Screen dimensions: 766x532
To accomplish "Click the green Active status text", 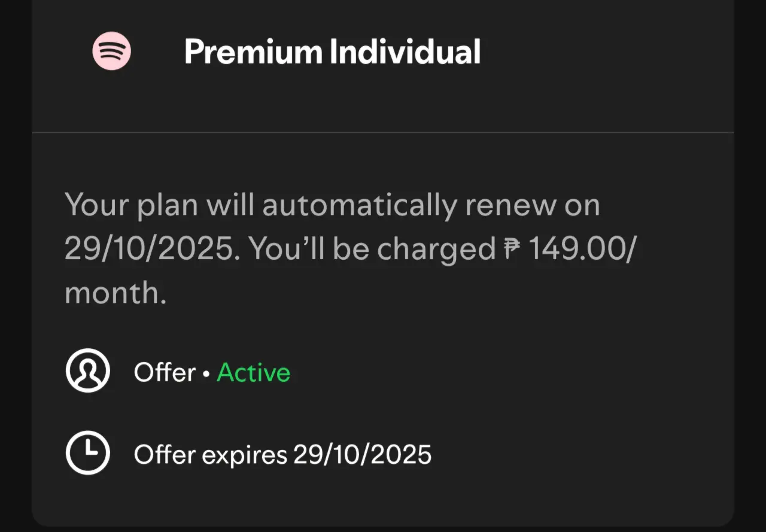I will pos(254,372).
